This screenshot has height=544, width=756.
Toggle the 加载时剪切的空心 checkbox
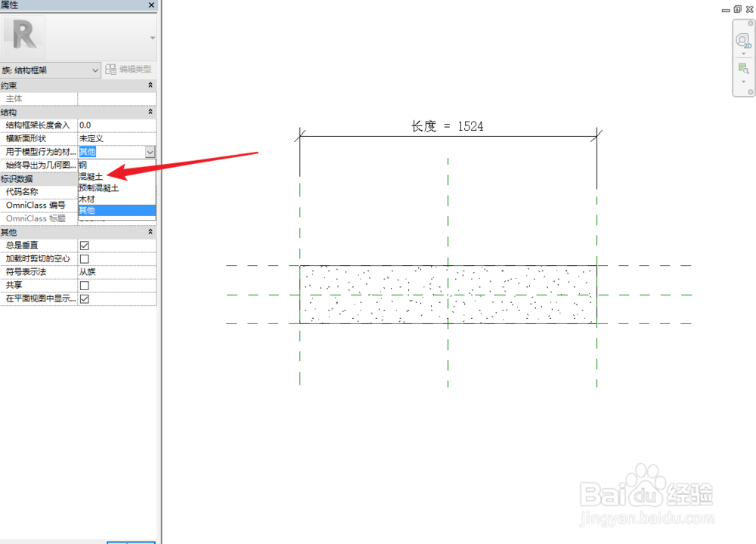click(85, 259)
